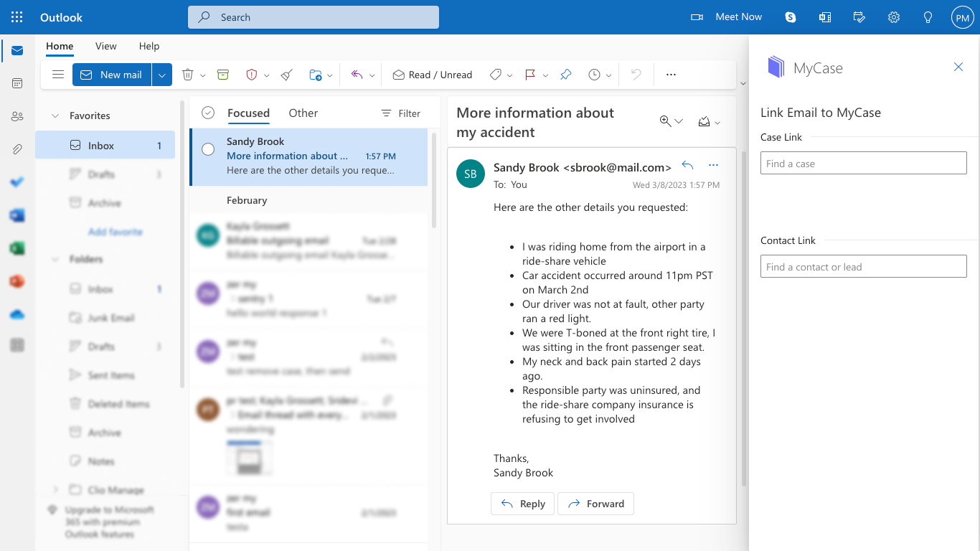Toggle Read / Unread status
Screen dimensions: 980x551
433,75
